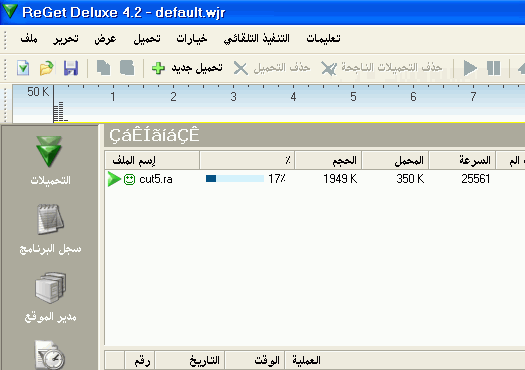
Task: Start download with the play button
Action: (x=470, y=68)
